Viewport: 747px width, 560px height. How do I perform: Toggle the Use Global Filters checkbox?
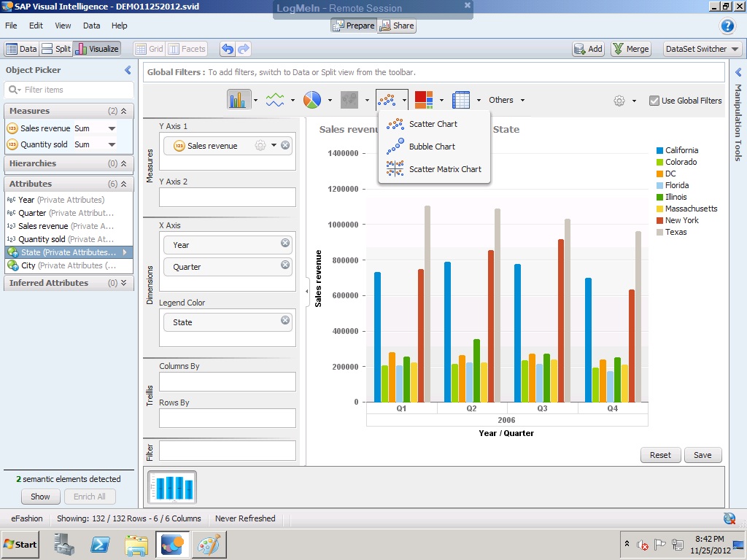pos(654,101)
